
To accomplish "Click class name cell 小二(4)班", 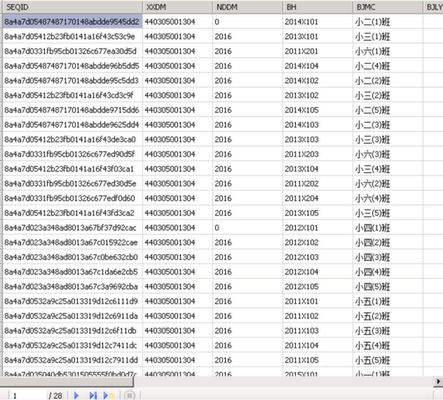I will 388,66.
